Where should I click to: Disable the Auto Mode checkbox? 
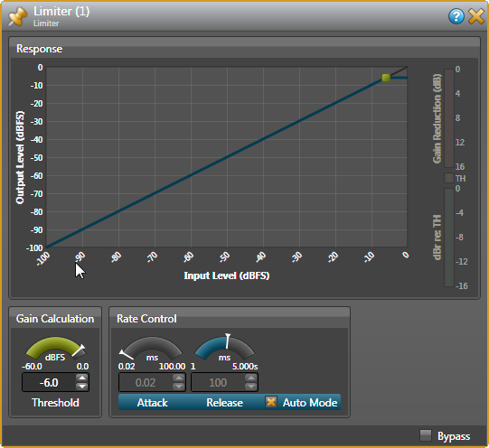coord(271,402)
